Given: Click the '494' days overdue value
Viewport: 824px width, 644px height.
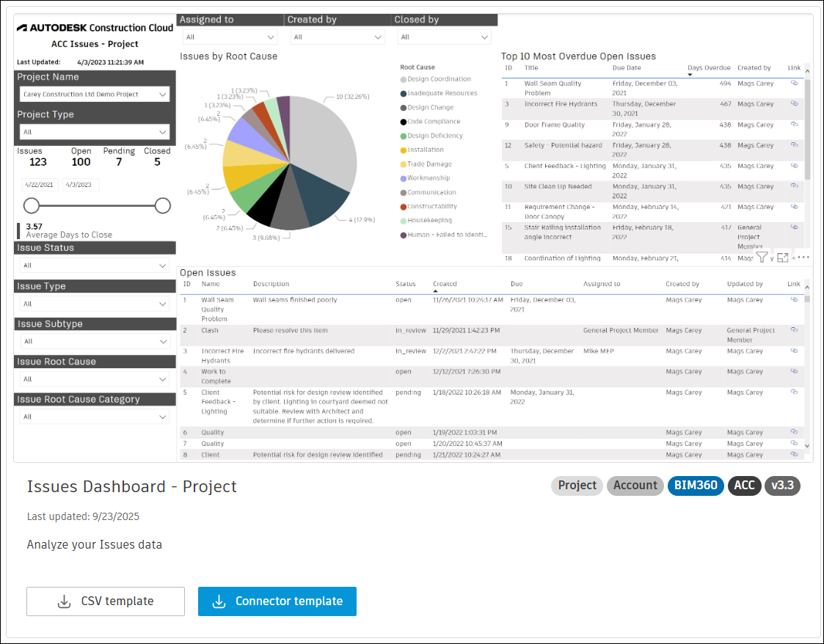Looking at the screenshot, I should tap(725, 84).
